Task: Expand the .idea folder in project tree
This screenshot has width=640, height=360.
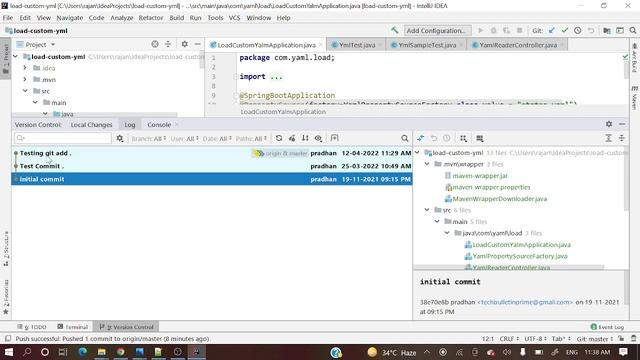Action: [x=25, y=68]
